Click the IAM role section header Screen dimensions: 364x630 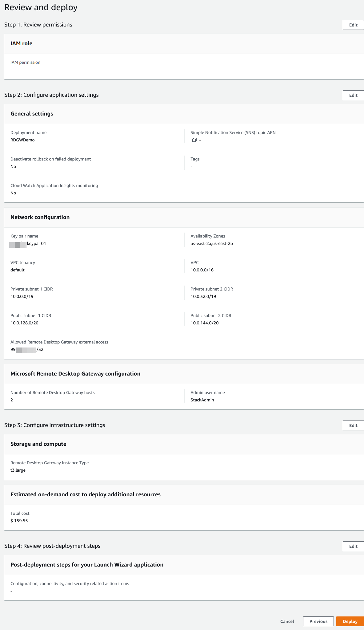(22, 43)
